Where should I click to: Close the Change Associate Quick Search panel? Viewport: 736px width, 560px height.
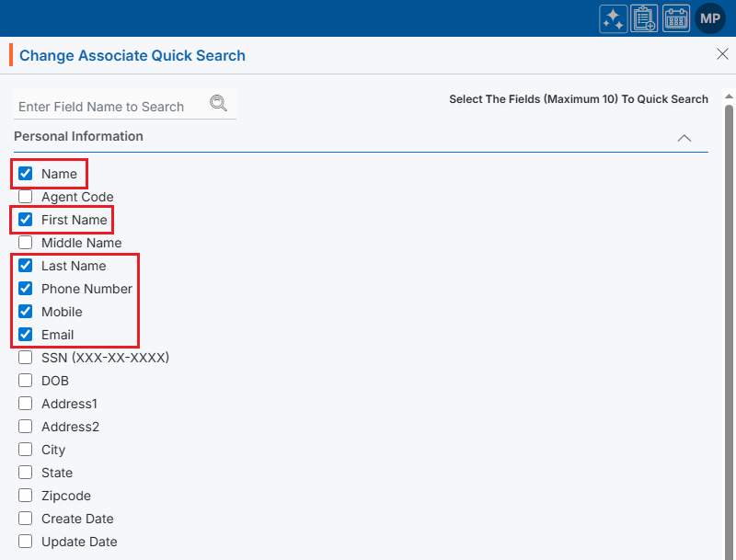point(722,54)
